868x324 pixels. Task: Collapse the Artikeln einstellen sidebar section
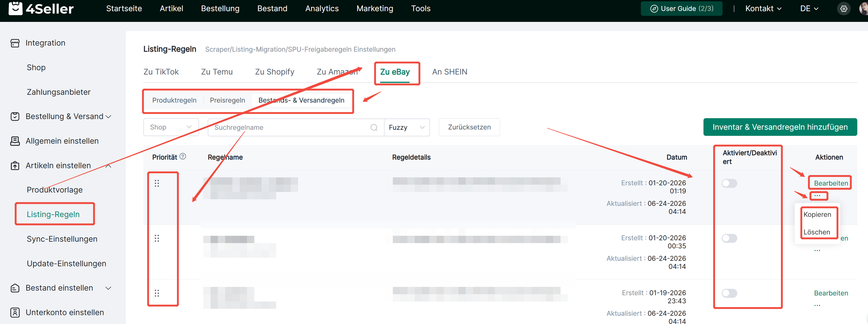click(x=108, y=166)
